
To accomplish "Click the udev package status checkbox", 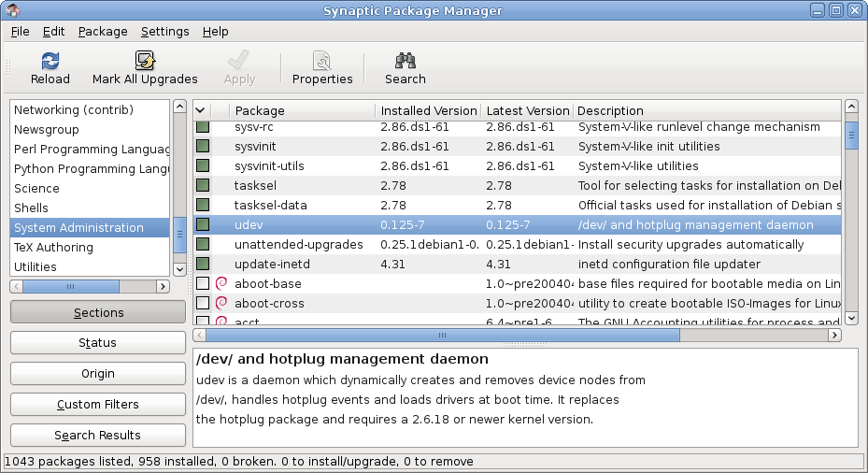I will (203, 224).
